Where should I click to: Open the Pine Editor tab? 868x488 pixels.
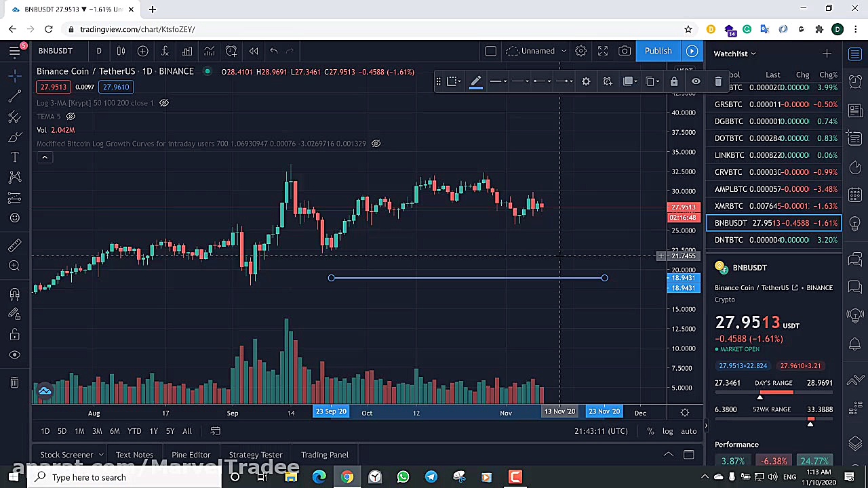(191, 455)
